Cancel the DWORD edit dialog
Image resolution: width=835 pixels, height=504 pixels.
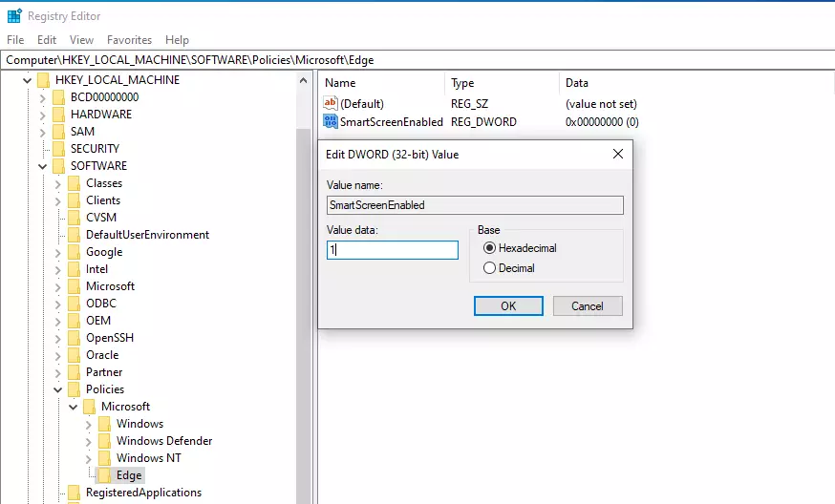[x=588, y=306]
